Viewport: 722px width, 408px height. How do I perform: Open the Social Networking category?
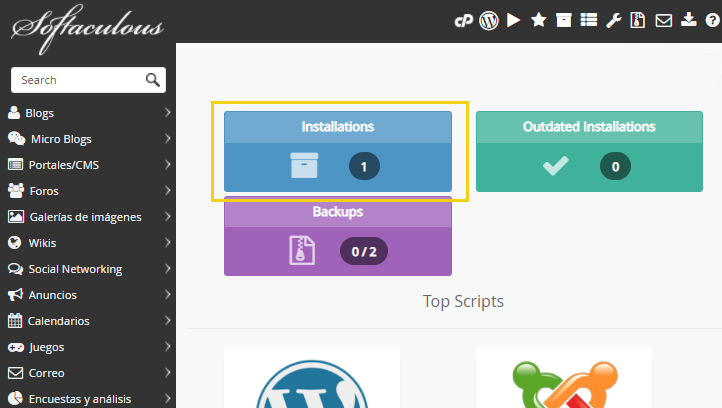point(76,269)
